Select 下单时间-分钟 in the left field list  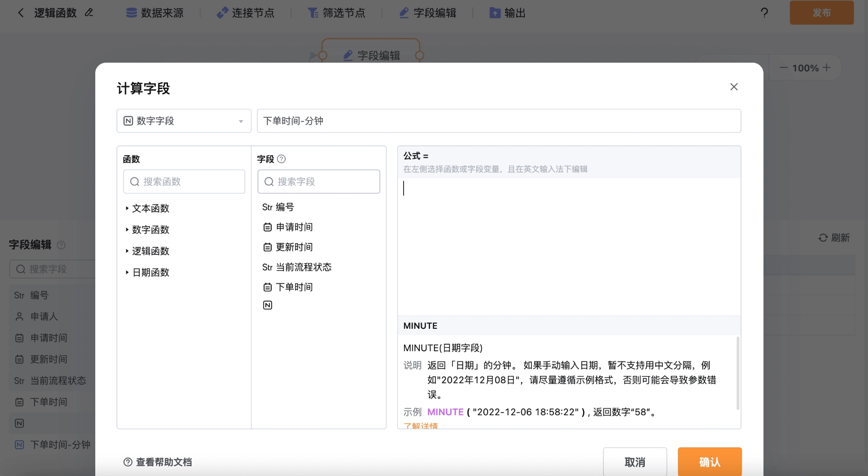click(52, 445)
